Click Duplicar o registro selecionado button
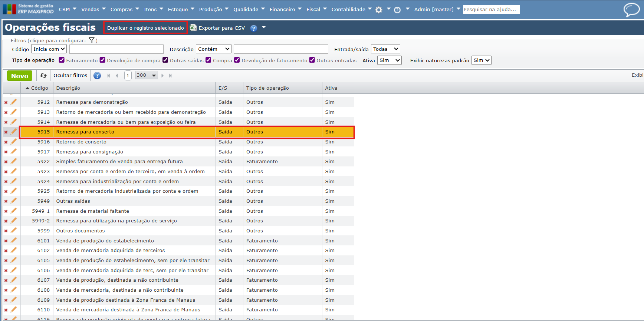Viewport: 644px width, 321px height. point(145,28)
